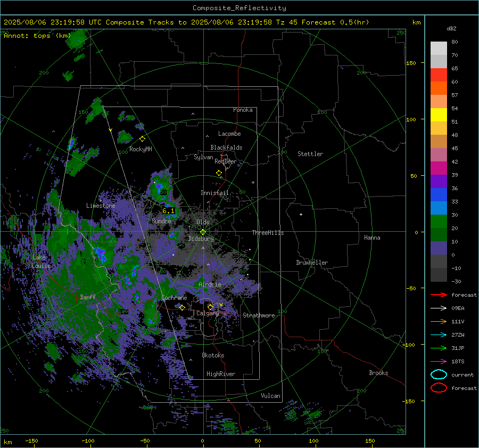Click the cyan current ellipse legend symbol
The height and width of the screenshot is (448, 479).
click(439, 374)
